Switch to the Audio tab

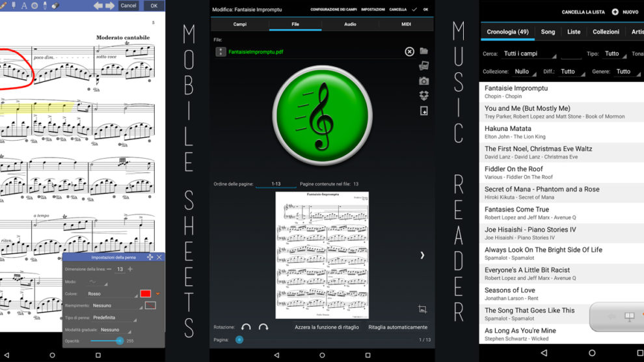350,24
